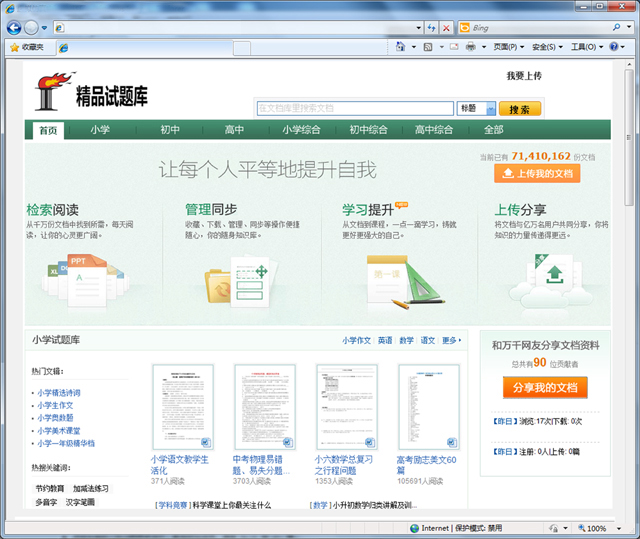The height and width of the screenshot is (539, 640).
Task: Click the Favorites star icon
Action: click(15, 47)
